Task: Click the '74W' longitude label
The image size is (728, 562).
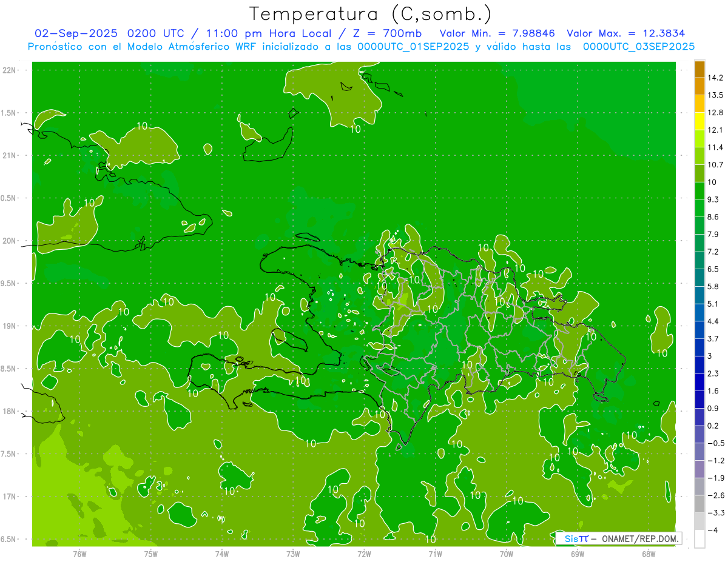Action: coord(222,554)
